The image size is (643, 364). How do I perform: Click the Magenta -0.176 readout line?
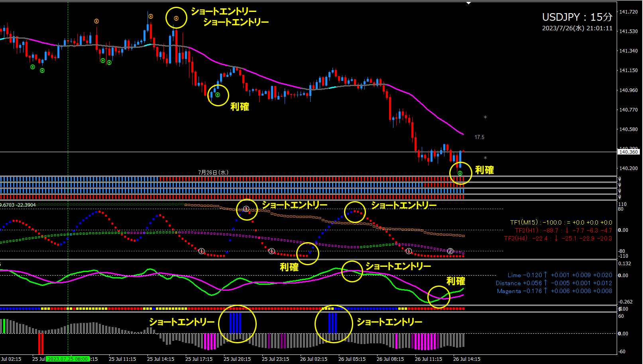click(555, 291)
